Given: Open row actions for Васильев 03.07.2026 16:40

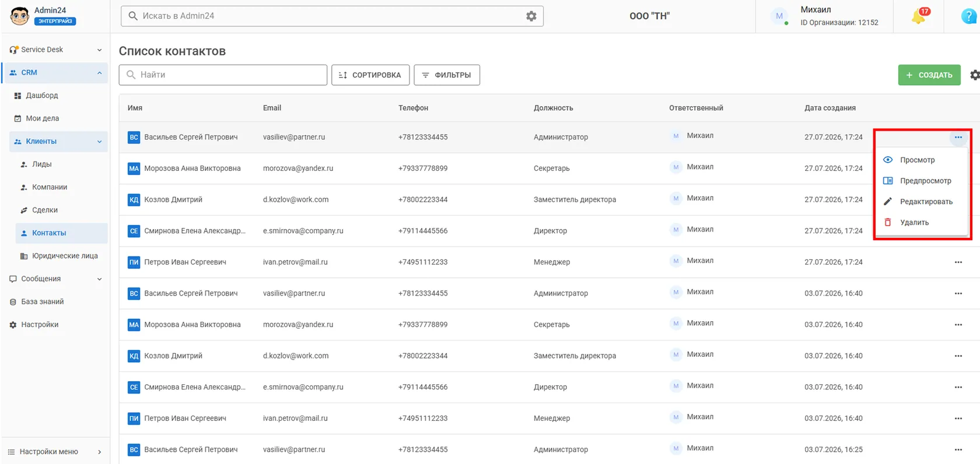Looking at the screenshot, I should pyautogui.click(x=958, y=293).
